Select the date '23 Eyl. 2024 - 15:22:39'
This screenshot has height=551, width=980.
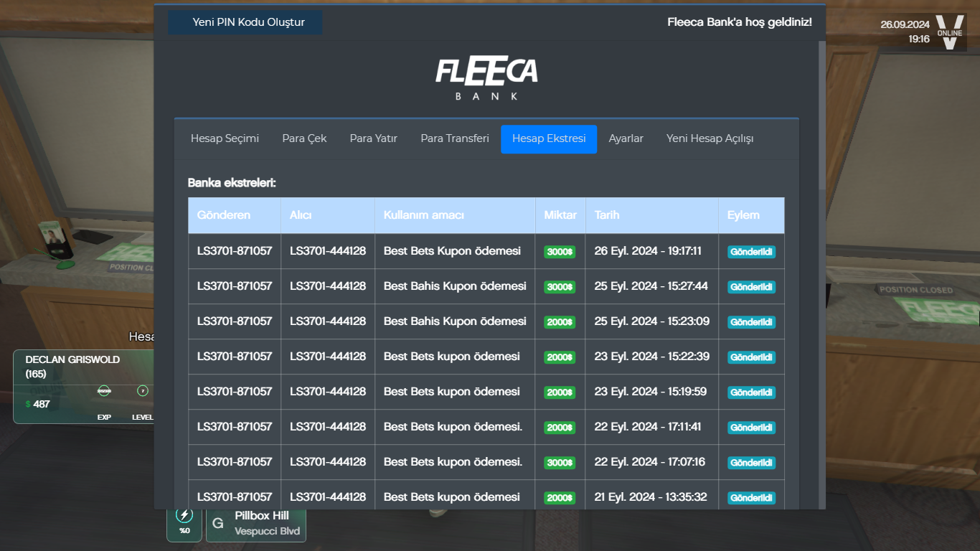coord(652,357)
